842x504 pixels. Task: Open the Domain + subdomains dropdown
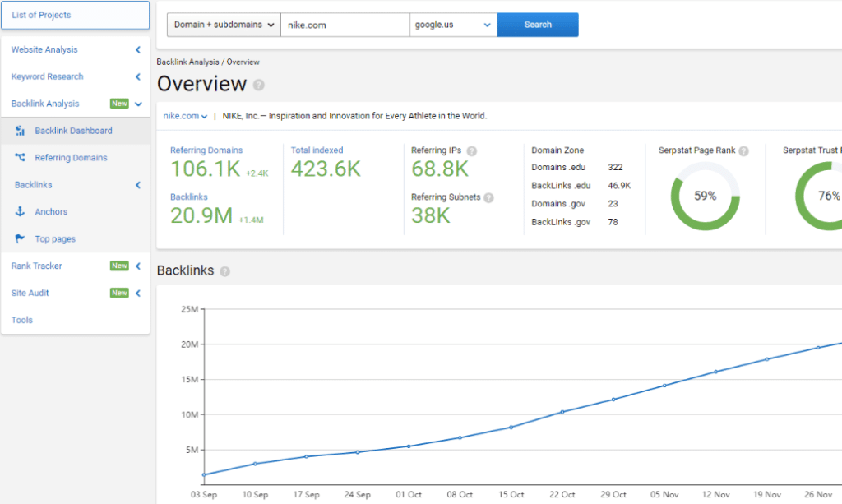pos(224,25)
